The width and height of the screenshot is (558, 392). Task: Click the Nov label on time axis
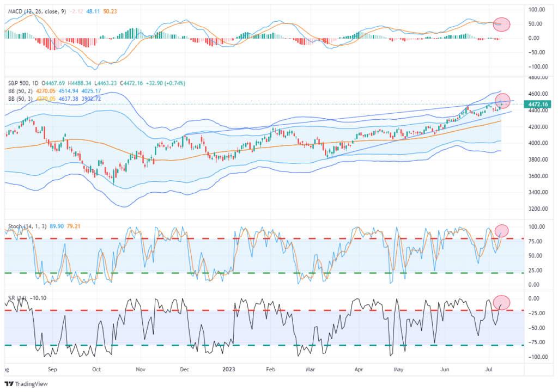point(141,370)
